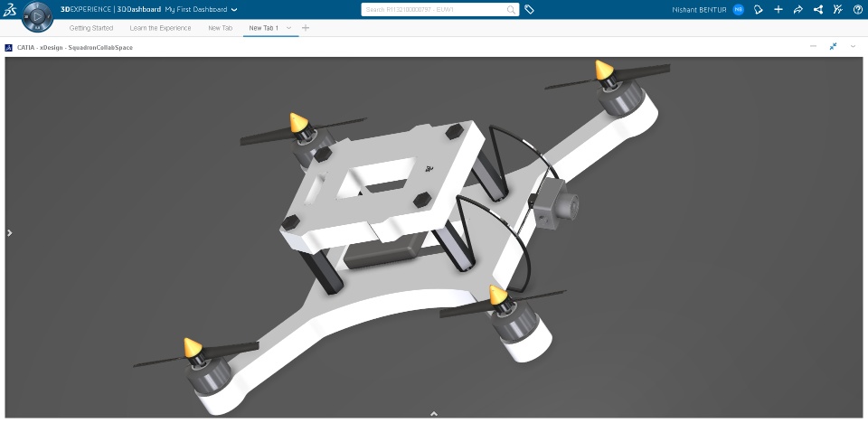Open the notifications icon
Image resolution: width=868 pixels, height=423 pixels.
(x=759, y=9)
